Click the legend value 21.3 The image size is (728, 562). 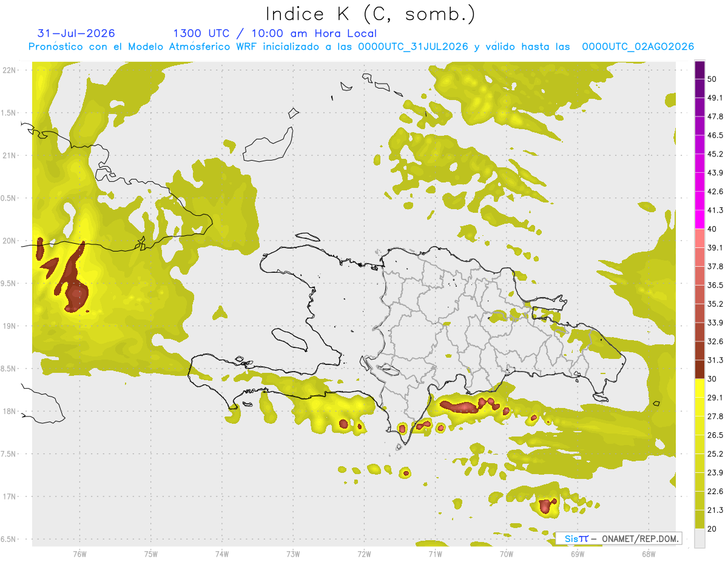click(715, 510)
